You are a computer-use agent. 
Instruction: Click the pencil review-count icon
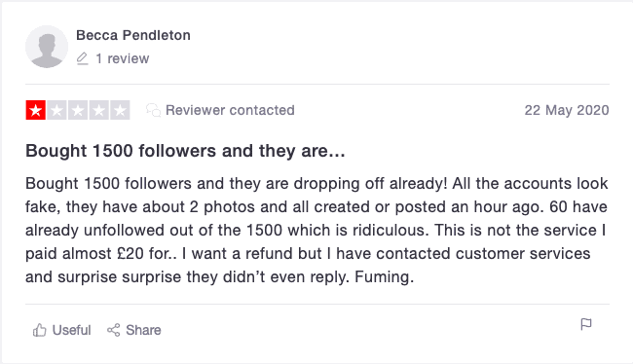coord(82,58)
